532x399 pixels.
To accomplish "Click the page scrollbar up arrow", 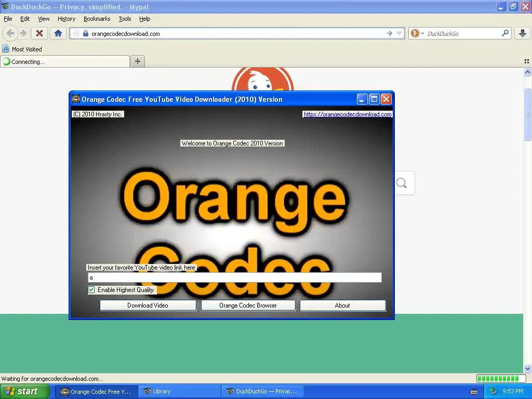I will 527,72.
